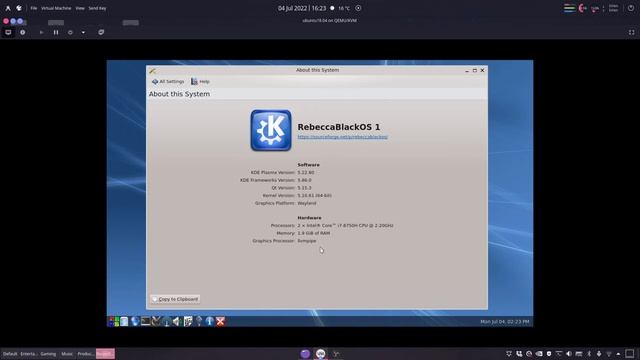Image resolution: width=640 pixels, height=360 pixels.
Task: Click the virt-manager icon in host dock
Action: point(320,354)
